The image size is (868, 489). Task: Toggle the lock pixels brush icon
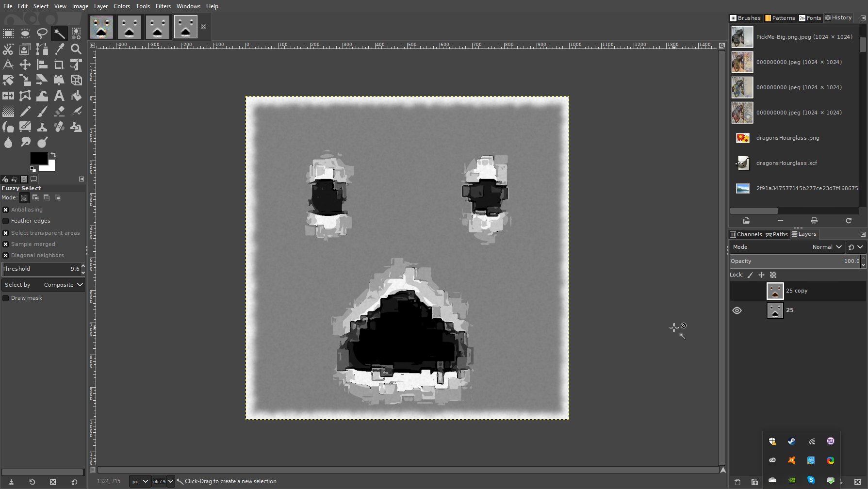coord(750,275)
